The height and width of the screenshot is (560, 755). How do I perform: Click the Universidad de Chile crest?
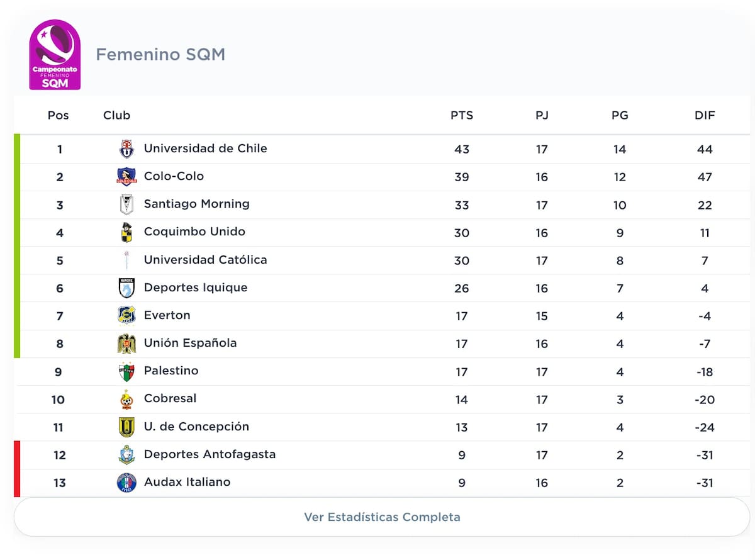(x=126, y=149)
